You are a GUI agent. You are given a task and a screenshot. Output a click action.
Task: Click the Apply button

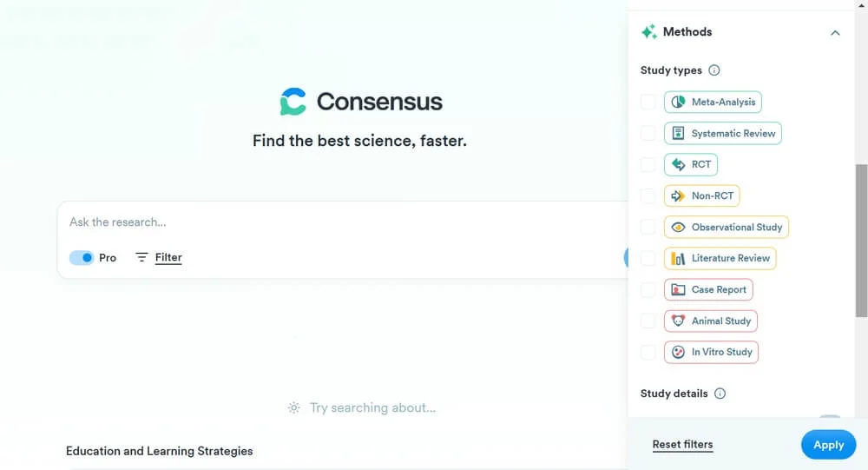(x=828, y=445)
